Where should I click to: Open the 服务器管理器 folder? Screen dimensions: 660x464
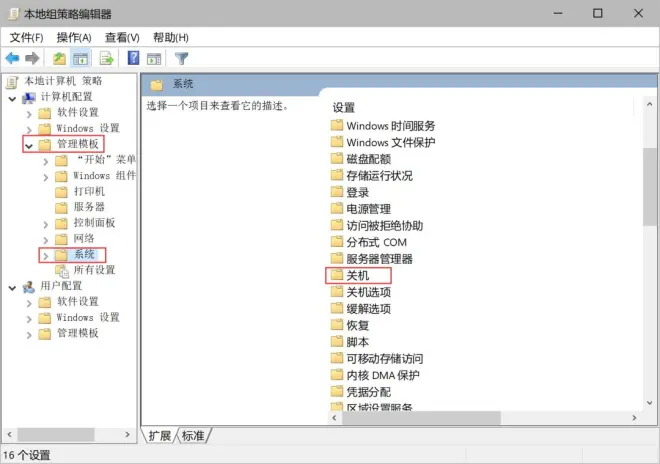[372, 259]
